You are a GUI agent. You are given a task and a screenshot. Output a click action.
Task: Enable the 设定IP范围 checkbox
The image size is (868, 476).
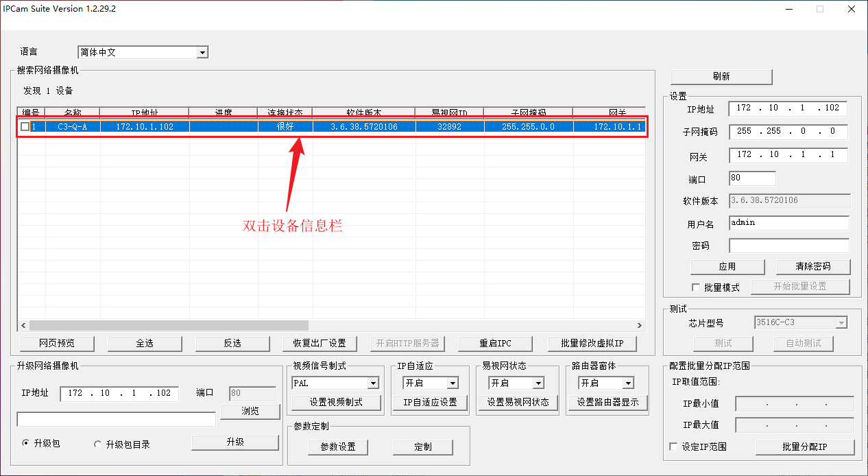(673, 447)
